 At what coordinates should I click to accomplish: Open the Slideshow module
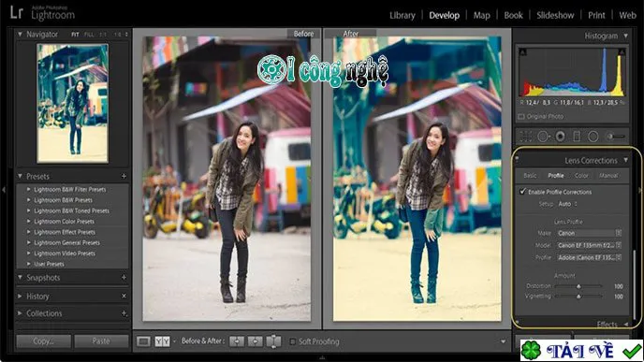tap(555, 15)
